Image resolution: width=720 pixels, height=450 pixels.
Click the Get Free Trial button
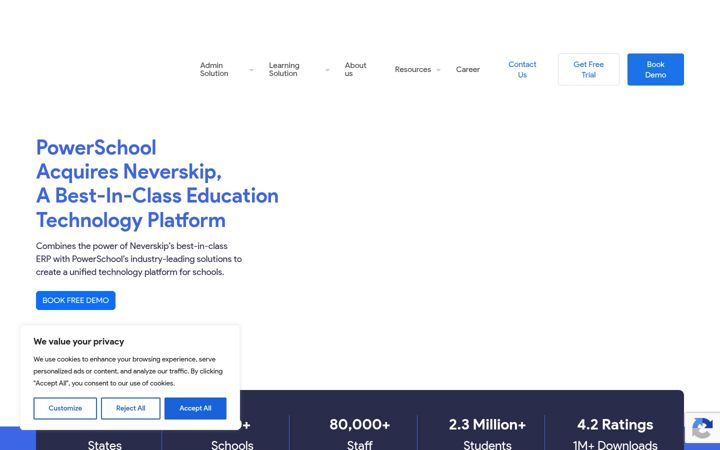point(589,69)
